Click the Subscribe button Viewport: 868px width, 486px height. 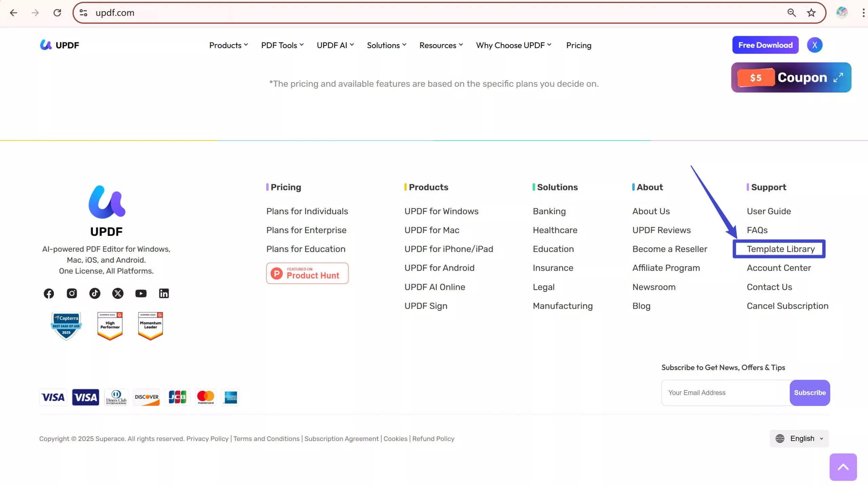tap(810, 393)
